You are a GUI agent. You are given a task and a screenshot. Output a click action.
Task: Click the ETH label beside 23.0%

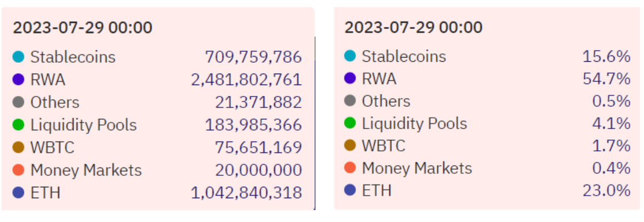[376, 190]
